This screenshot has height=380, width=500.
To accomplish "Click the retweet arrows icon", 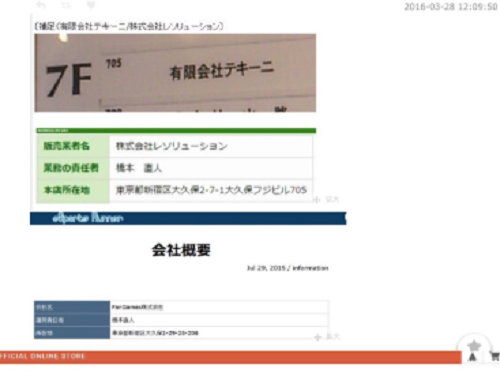I will pyautogui.click(x=66, y=5).
